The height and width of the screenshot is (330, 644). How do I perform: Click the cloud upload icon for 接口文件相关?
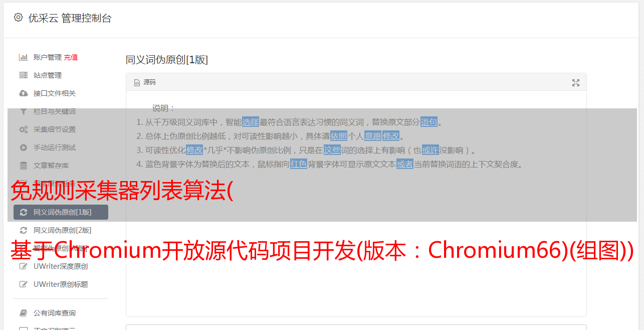(x=23, y=93)
